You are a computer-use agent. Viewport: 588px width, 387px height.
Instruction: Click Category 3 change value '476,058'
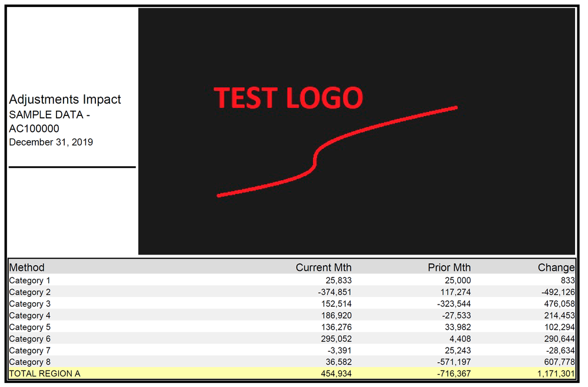pos(560,304)
